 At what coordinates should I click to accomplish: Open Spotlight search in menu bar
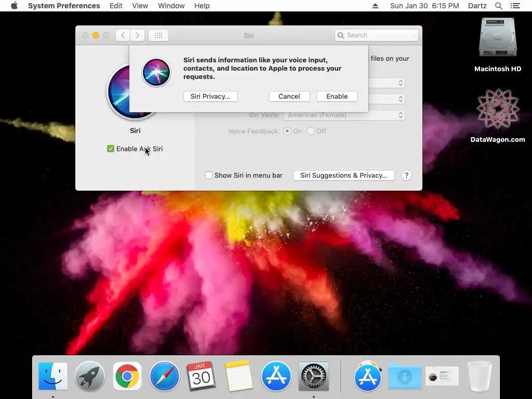[498, 6]
